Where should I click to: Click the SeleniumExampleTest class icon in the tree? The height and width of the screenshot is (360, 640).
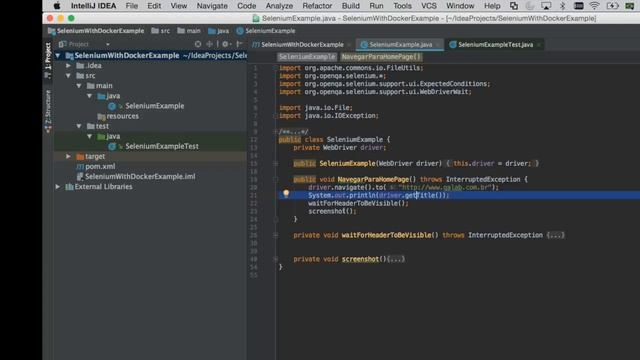point(112,146)
